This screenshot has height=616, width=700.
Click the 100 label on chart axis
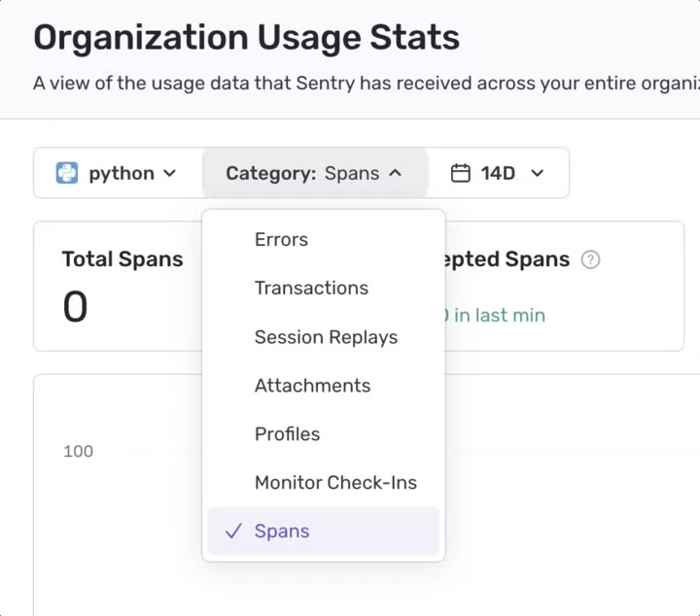click(78, 451)
